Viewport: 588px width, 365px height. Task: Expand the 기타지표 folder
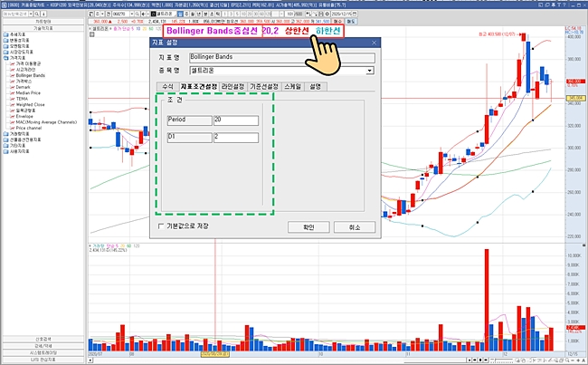(x=5, y=145)
